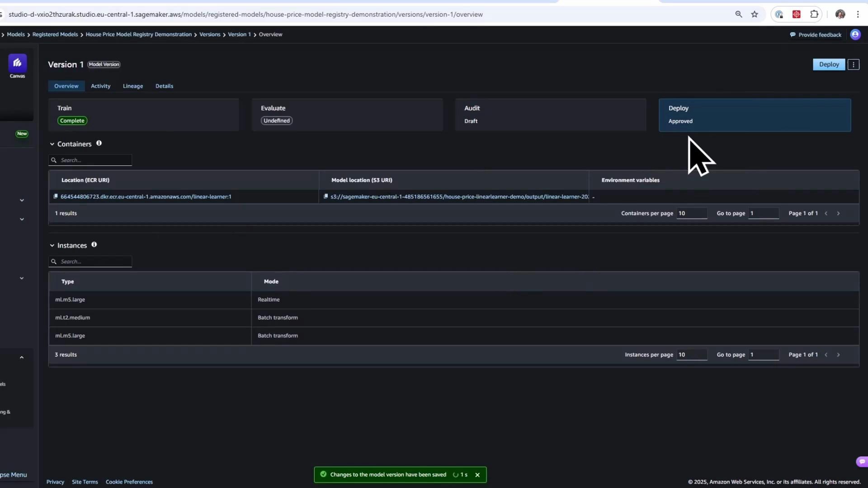The image size is (868, 488).
Task: Open the Site Terms footer link
Action: (x=85, y=482)
